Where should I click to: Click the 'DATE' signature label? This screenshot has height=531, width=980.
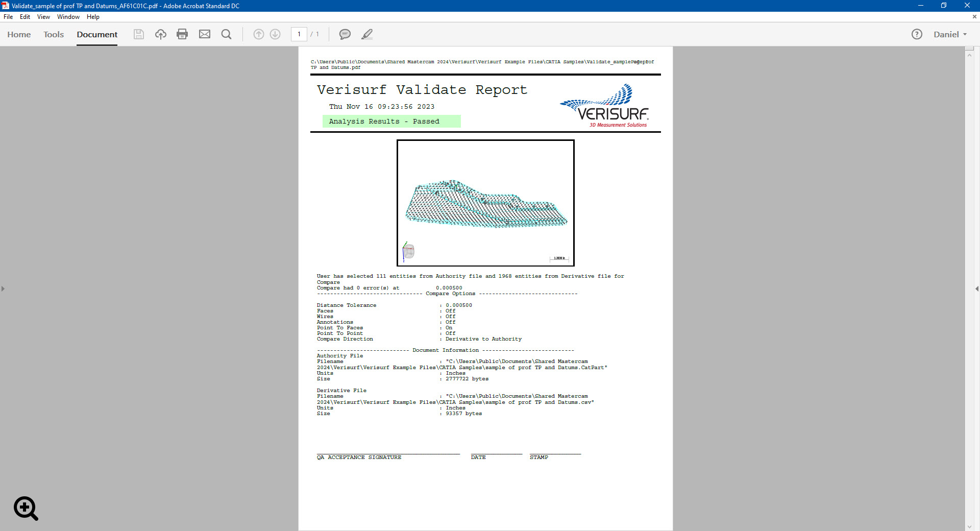[x=478, y=457]
